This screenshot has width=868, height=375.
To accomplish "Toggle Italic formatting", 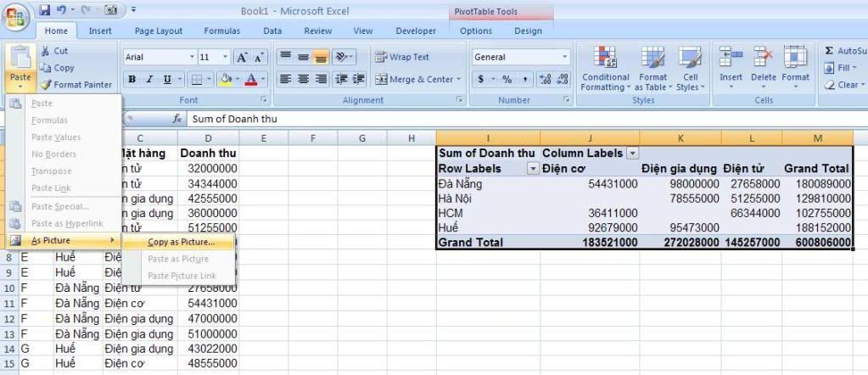I will [x=150, y=80].
